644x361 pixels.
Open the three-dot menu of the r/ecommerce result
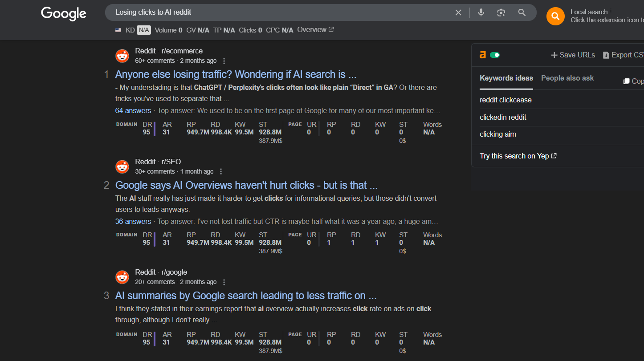click(x=224, y=61)
